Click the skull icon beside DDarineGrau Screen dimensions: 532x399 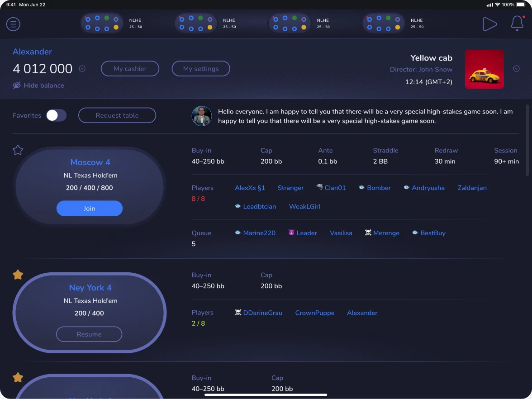238,312
